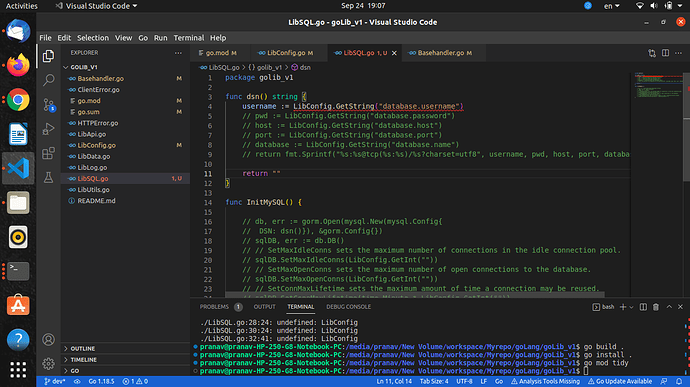Click the editor minimap preview
This screenshot has height=387, width=690.
pos(659,86)
